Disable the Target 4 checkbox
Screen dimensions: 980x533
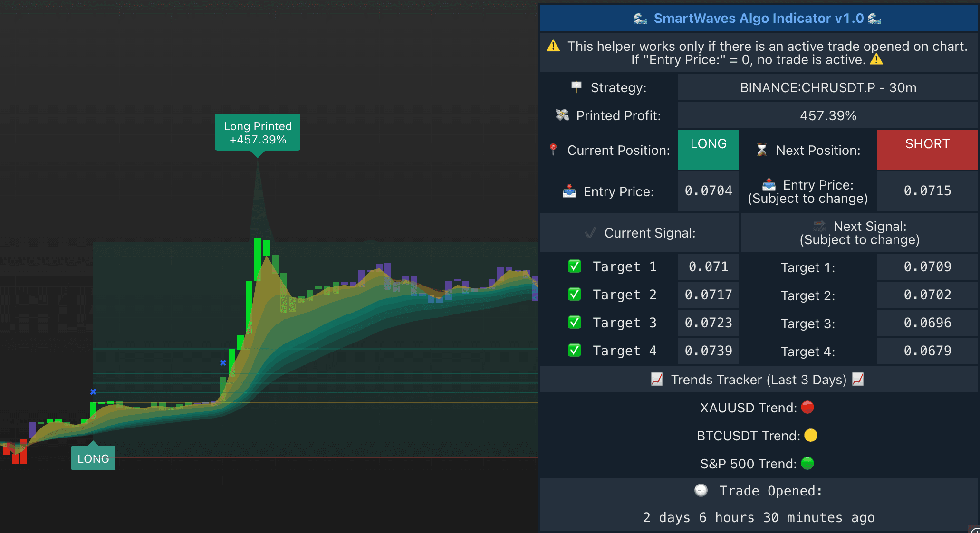point(574,351)
